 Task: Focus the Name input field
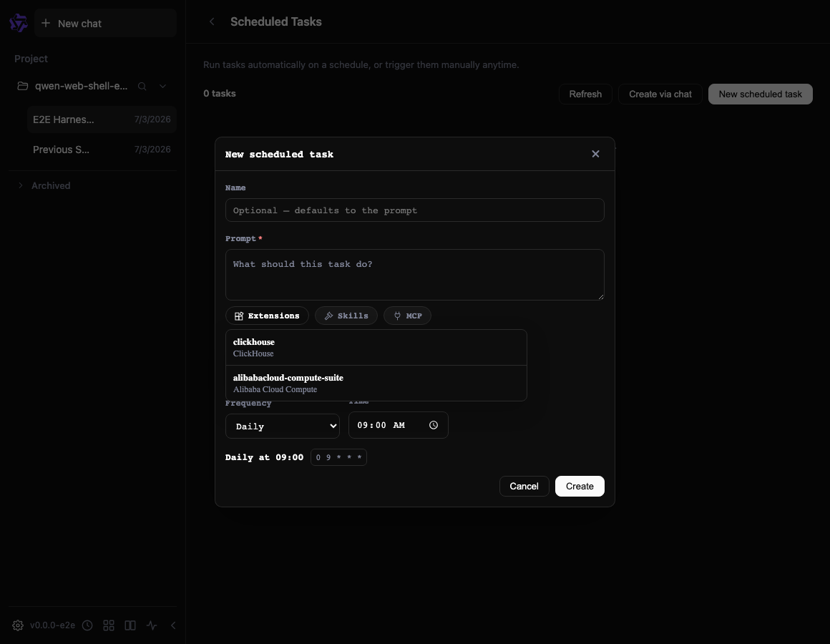coord(414,210)
